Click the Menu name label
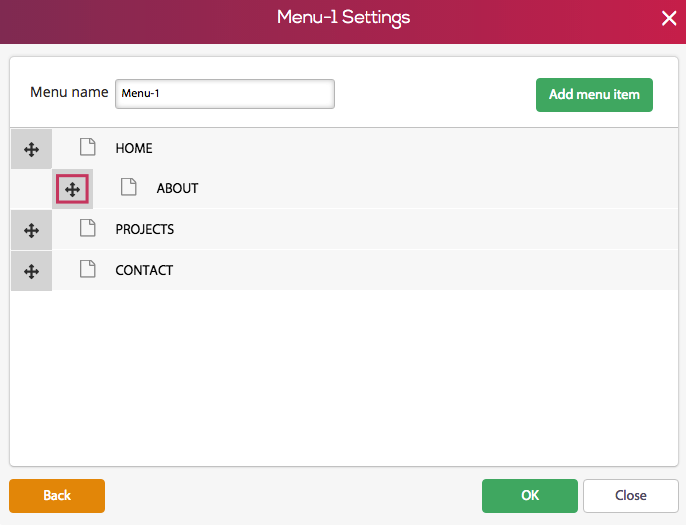Image resolution: width=686 pixels, height=526 pixels. tap(69, 92)
